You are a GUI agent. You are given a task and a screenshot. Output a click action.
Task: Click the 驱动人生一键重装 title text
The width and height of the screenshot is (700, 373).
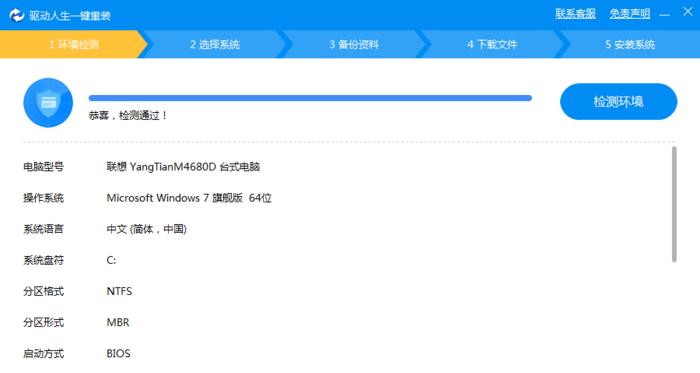click(x=70, y=16)
